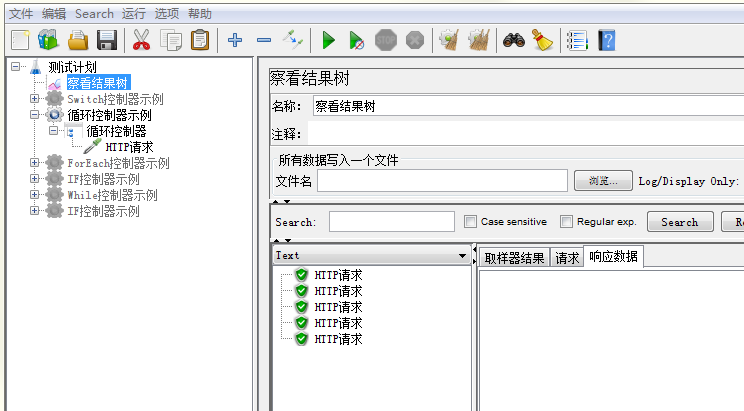
Task: Click the Cut scissors icon
Action: [141, 40]
